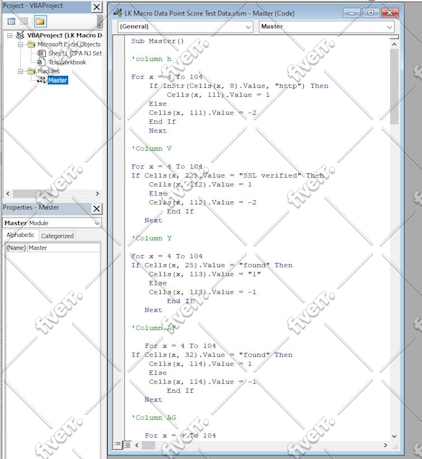The image size is (422, 459).
Task: Toggle Folders icon in Project toolbar
Action: click(x=40, y=21)
